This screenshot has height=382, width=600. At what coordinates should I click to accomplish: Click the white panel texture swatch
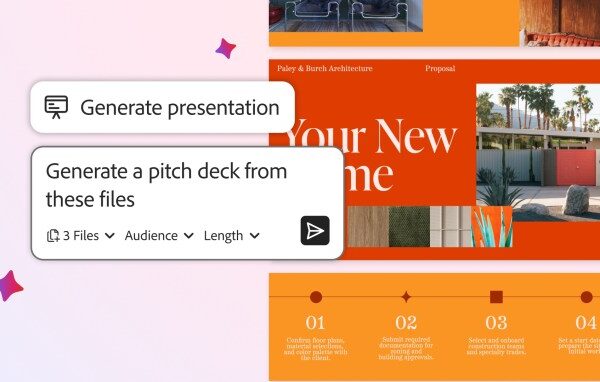click(450, 227)
